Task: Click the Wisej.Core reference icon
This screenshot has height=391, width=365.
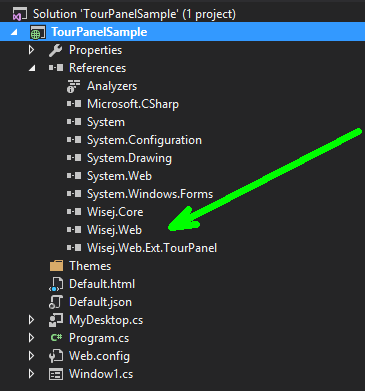Action: 74,212
